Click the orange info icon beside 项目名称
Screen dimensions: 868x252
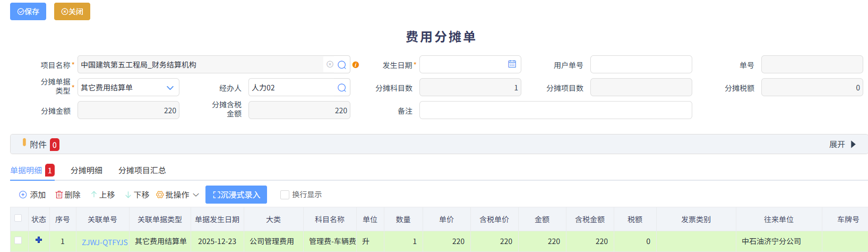[x=356, y=65]
